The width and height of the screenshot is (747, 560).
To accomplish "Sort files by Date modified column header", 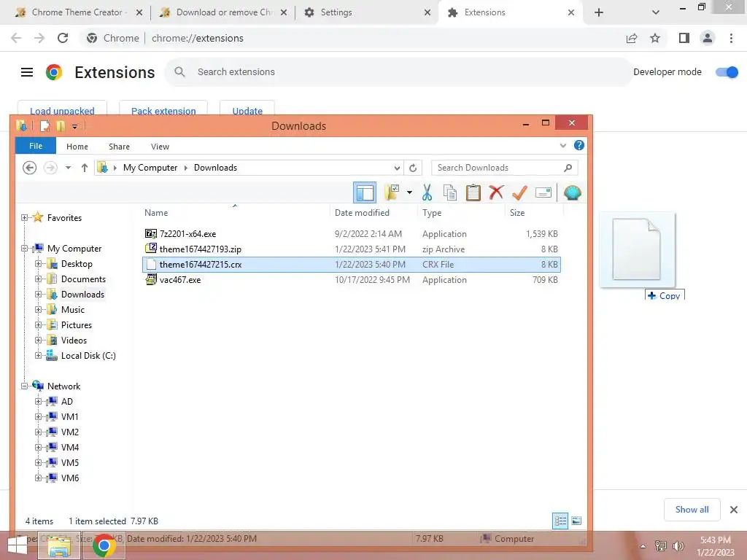I will coord(362,213).
